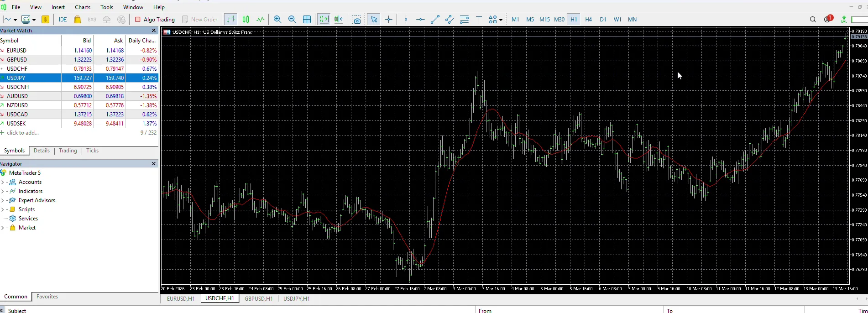
Task: Select the USDSEK symbol row
Action: point(79,124)
